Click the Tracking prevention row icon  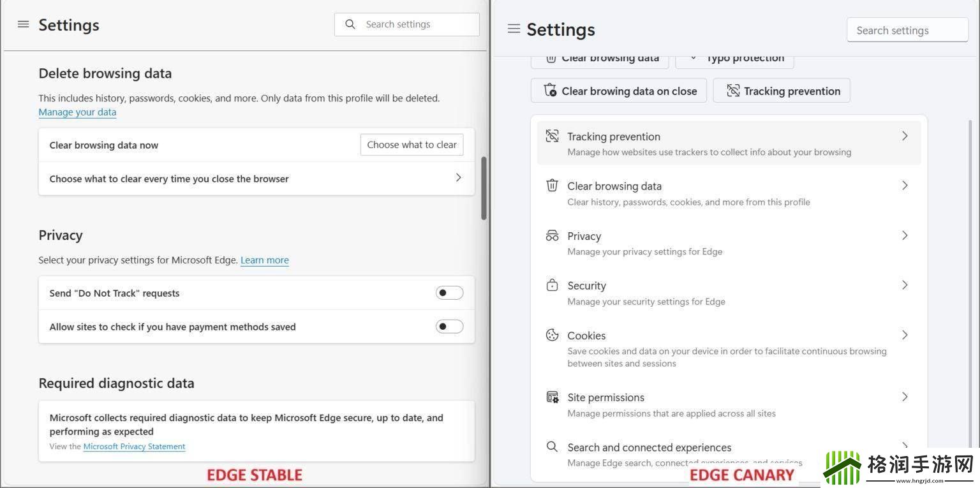tap(552, 136)
